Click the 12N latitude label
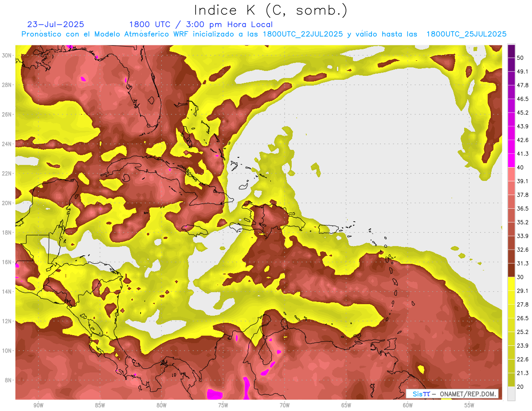The width and height of the screenshot is (532, 411). pos(8,321)
